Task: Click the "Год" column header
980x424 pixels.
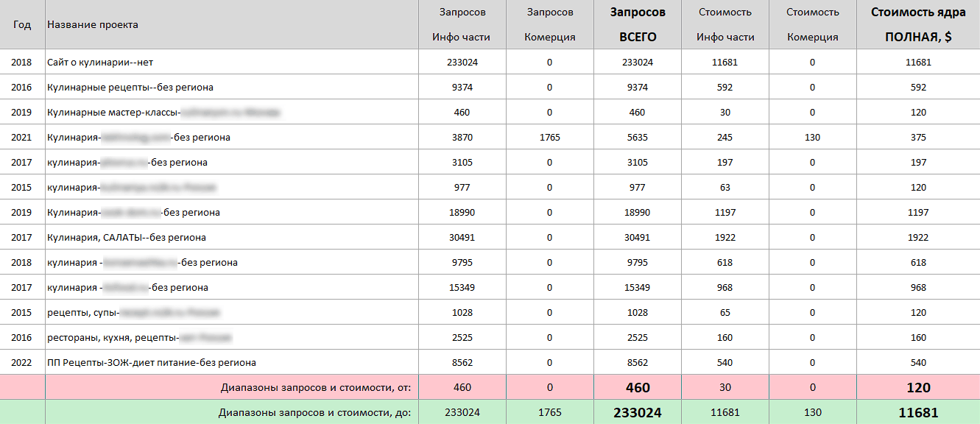Action: pyautogui.click(x=22, y=24)
